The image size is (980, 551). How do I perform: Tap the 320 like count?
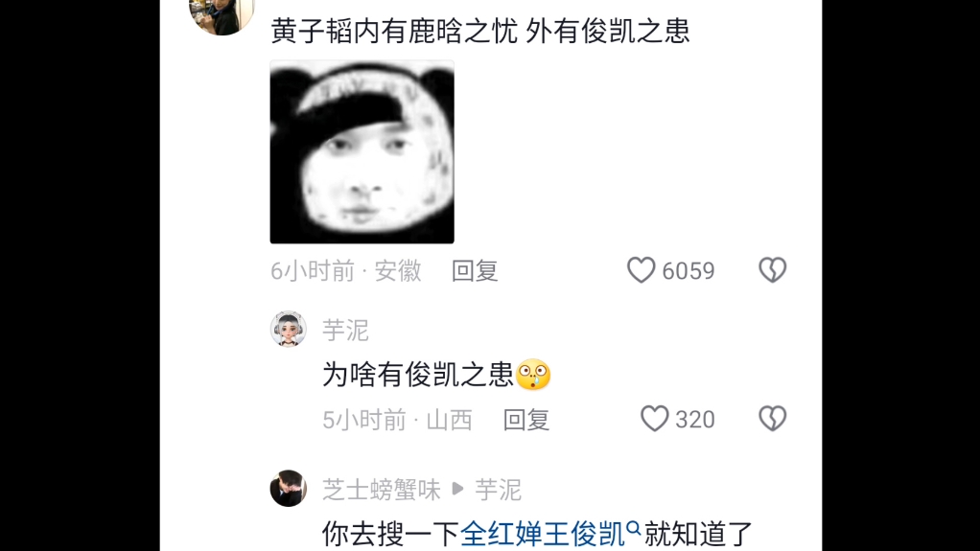click(695, 420)
